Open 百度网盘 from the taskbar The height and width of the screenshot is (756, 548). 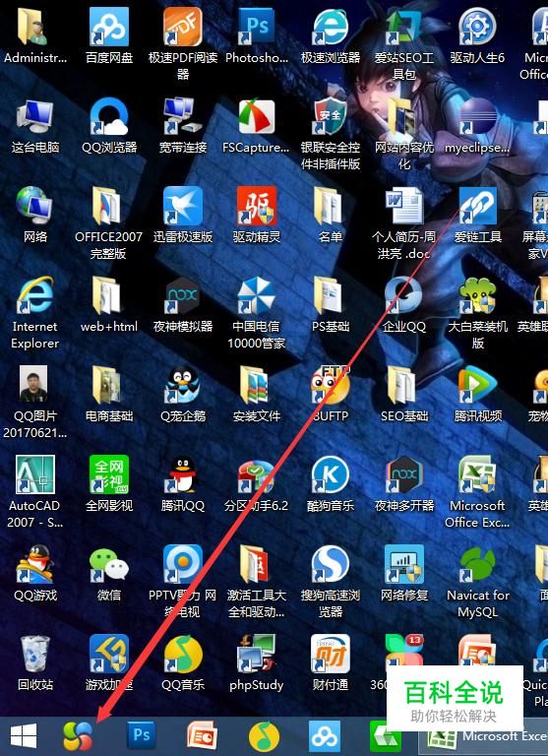(325, 735)
